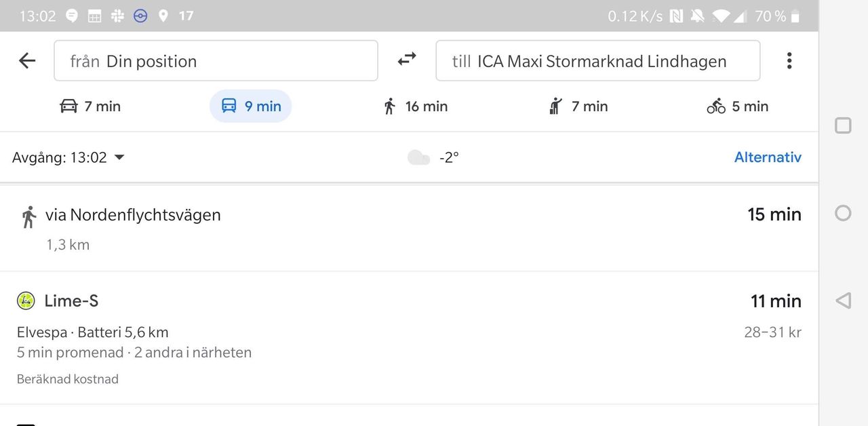
Task: Tap the Android recent apps square button
Action: [842, 125]
